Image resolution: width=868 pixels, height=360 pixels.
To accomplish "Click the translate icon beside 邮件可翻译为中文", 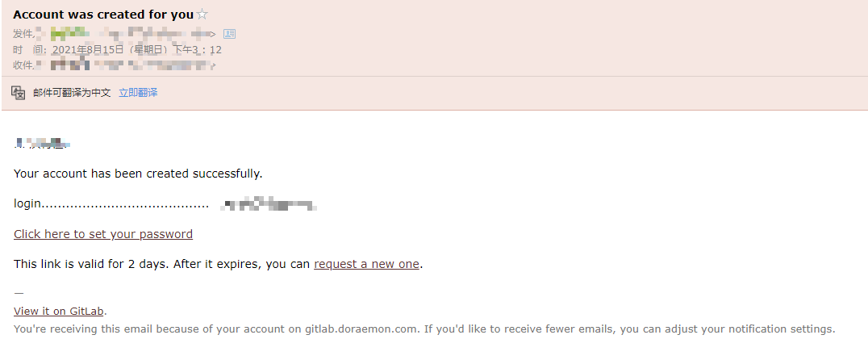I will coord(19,93).
